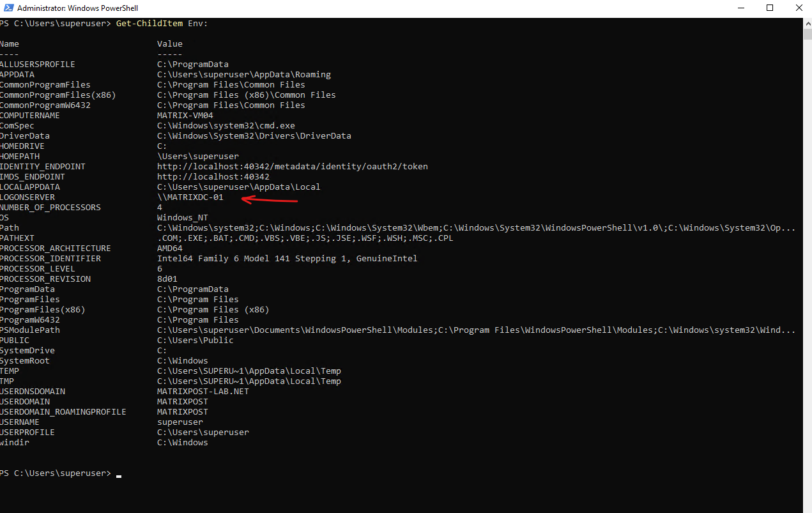Click the USERDNSDOMAIN value MATRIXPOST-LAB.NET
This screenshot has width=812, height=513.
coord(203,392)
